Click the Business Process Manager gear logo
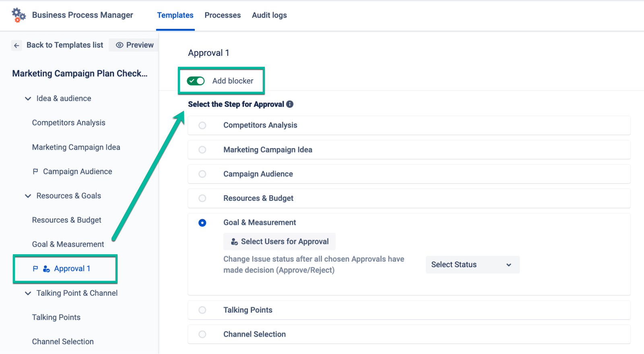644x354 pixels. click(x=19, y=15)
